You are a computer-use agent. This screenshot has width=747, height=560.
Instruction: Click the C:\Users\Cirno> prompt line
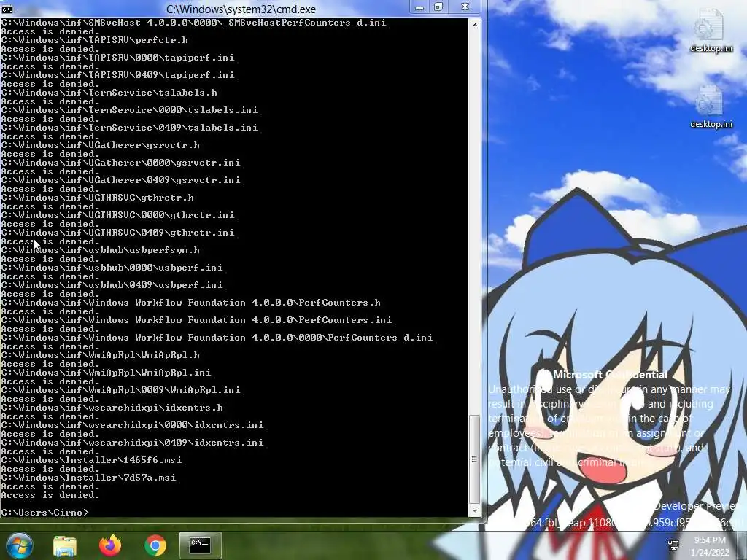44,513
